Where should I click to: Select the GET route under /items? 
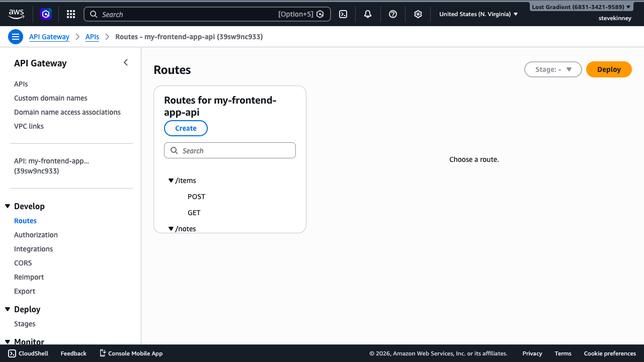point(194,213)
